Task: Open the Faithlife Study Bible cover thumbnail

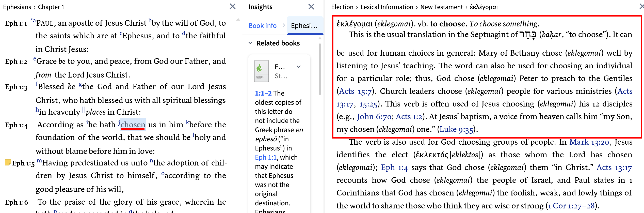Action: 261,71
